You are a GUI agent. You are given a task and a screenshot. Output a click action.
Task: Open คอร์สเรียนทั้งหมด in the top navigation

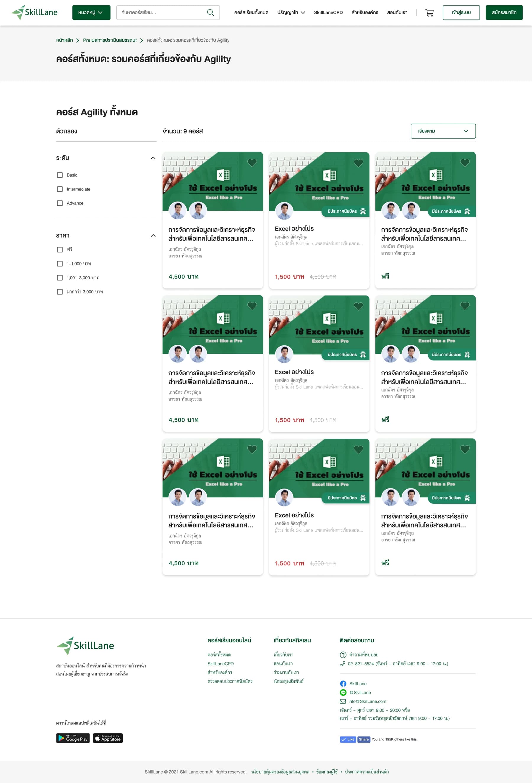251,12
